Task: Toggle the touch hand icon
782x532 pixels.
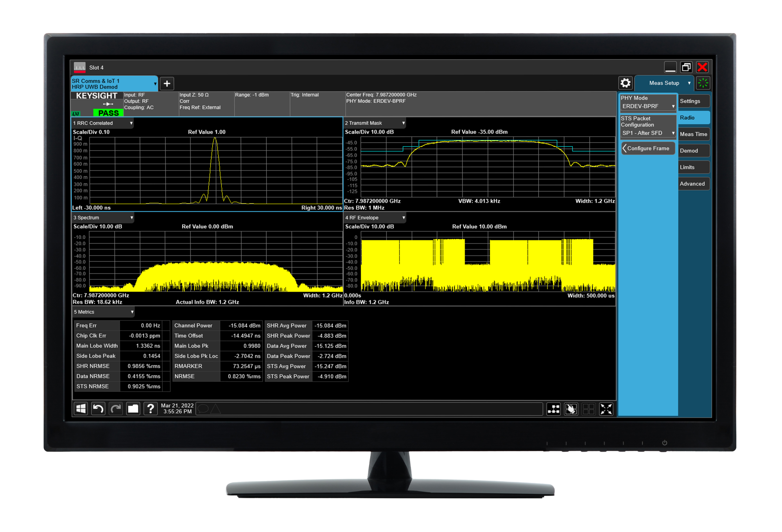Action: coord(571,409)
